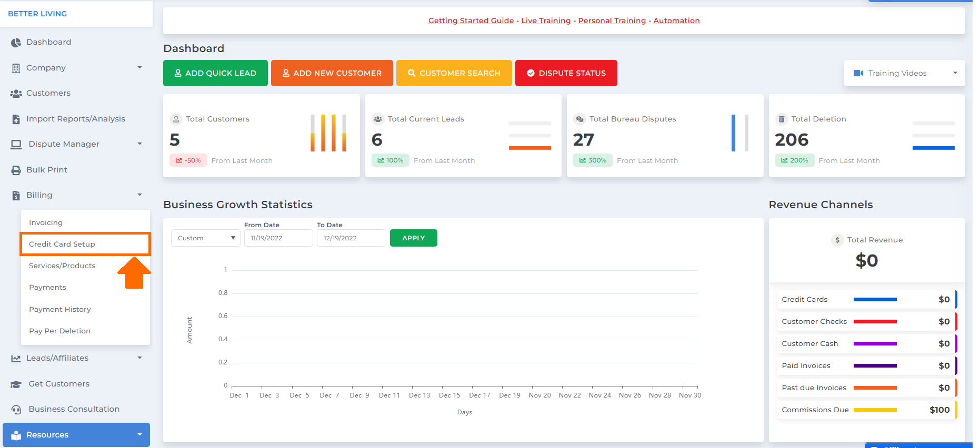This screenshot has height=448, width=980.
Task: Click the Import Reports/Analysis file icon
Action: tap(16, 119)
